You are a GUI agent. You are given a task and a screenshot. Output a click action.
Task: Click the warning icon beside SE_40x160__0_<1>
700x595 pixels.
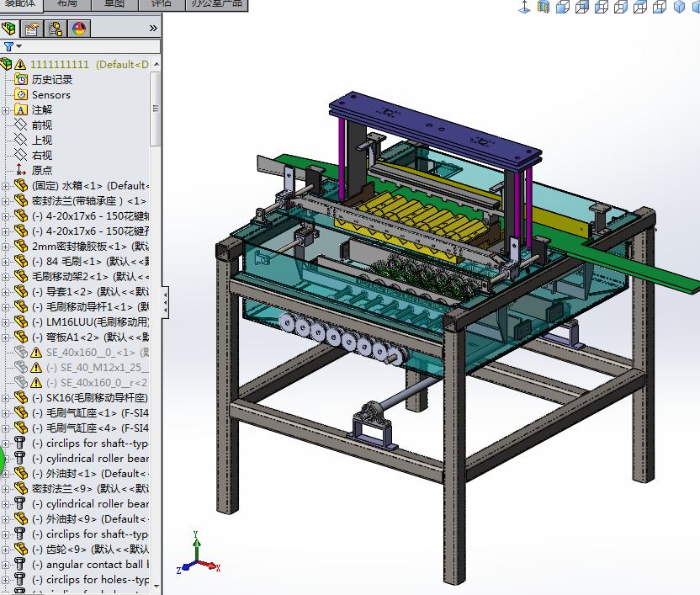point(36,353)
